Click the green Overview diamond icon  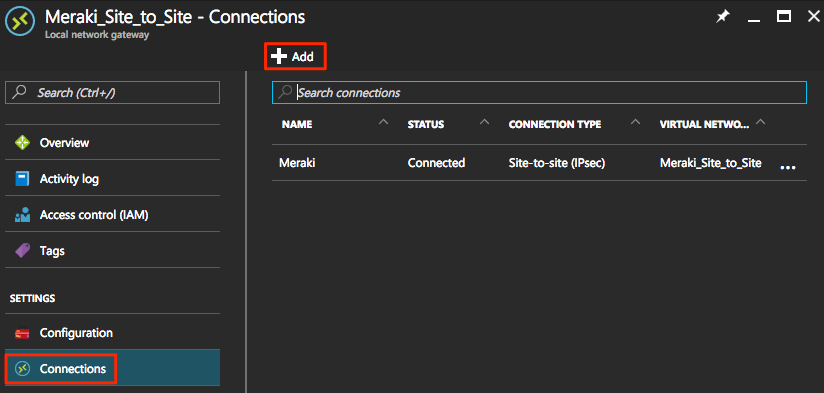23,142
